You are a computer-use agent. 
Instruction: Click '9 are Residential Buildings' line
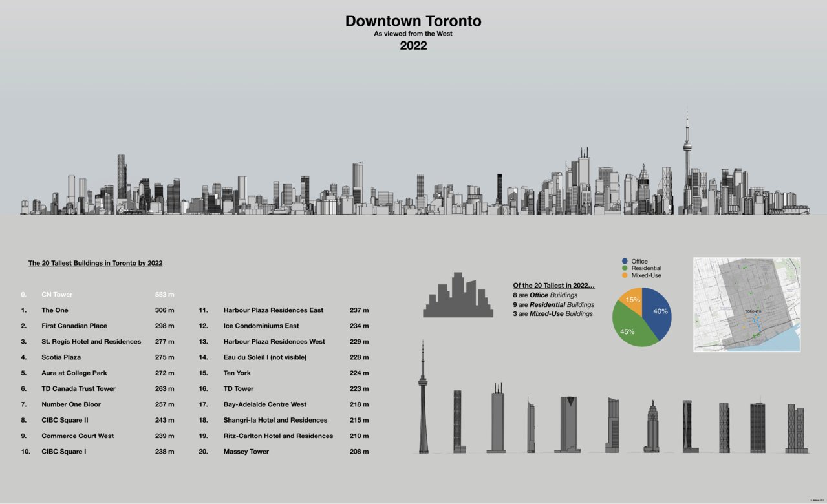(553, 304)
